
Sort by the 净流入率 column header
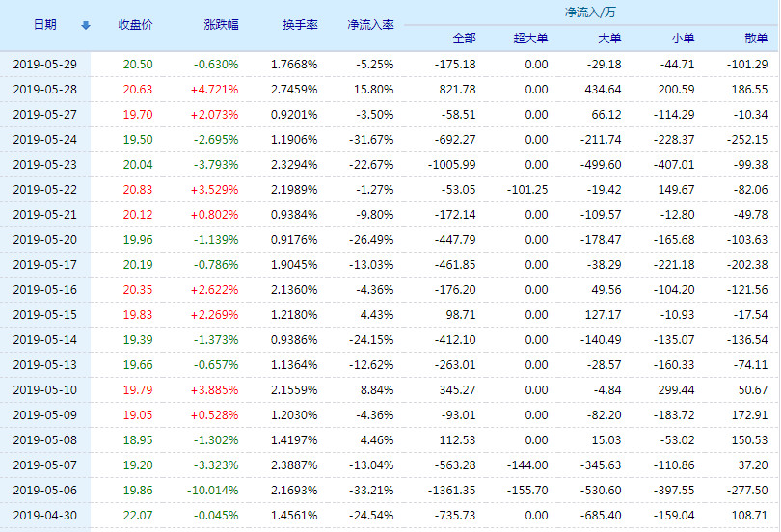pyautogui.click(x=370, y=25)
